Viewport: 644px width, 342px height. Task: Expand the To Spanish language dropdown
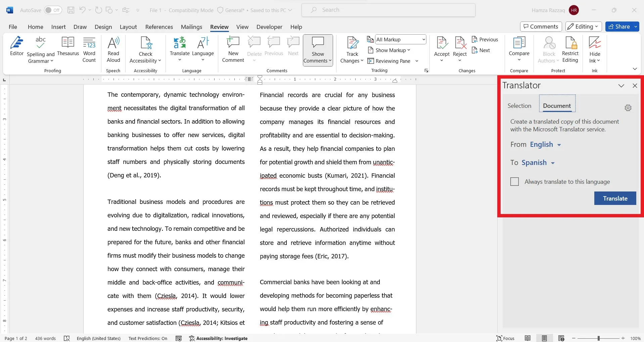click(538, 163)
